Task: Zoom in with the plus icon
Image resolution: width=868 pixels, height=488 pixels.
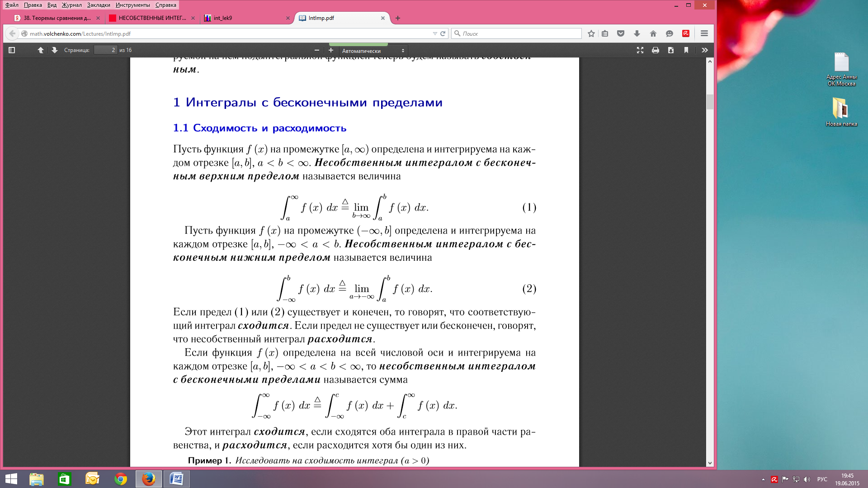Action: click(x=331, y=50)
